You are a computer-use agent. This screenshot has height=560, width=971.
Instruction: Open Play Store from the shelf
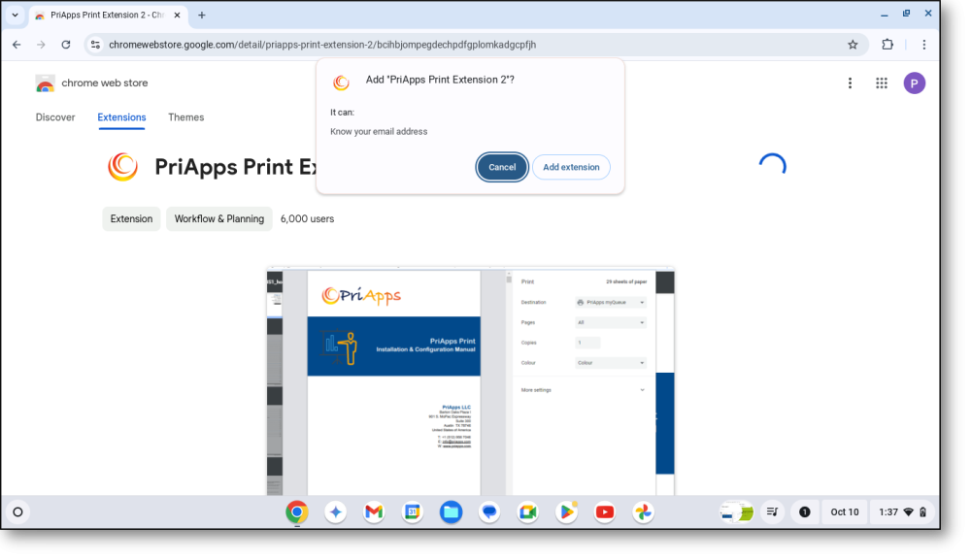point(567,511)
